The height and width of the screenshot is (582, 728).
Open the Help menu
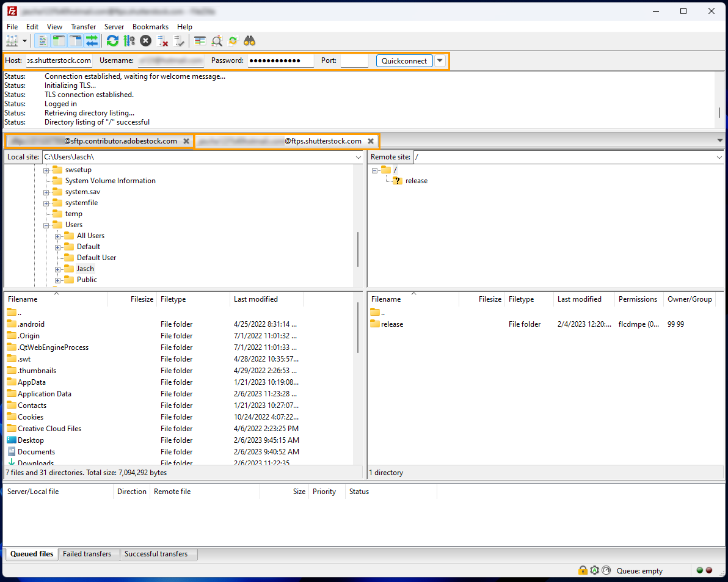click(x=184, y=26)
